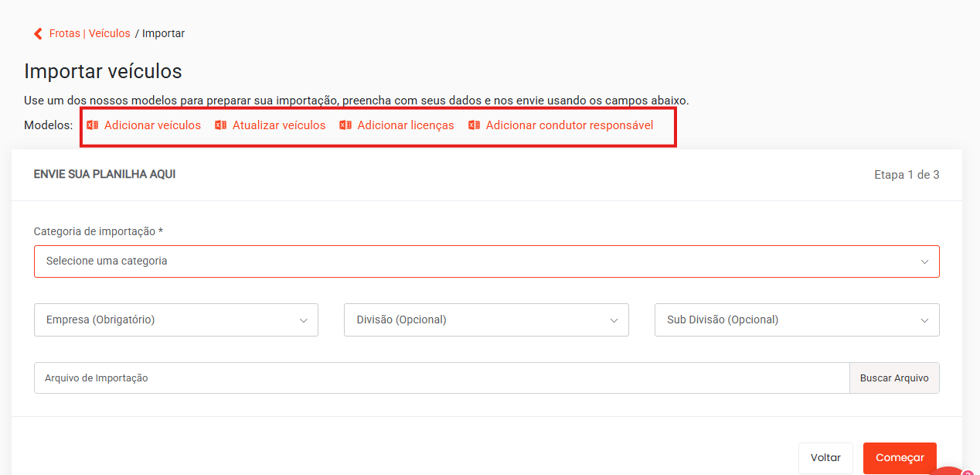Click Excel icon next to Atualizar veículos

point(221,125)
